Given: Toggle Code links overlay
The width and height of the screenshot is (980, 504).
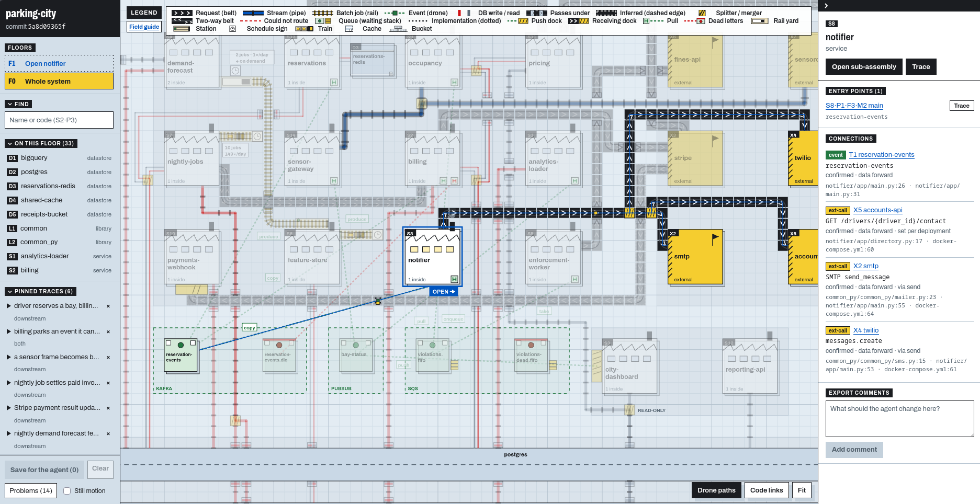Looking at the screenshot, I should point(767,490).
